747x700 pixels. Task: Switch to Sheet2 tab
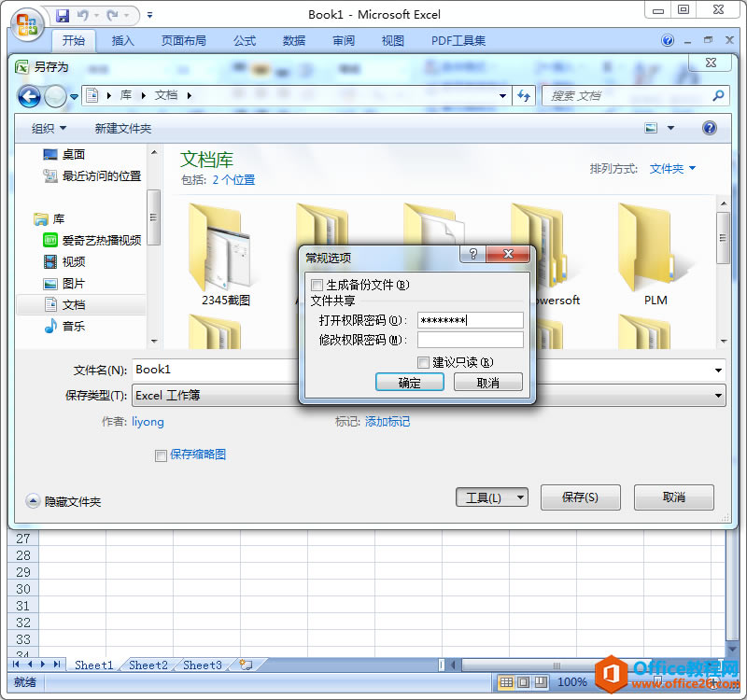point(148,665)
